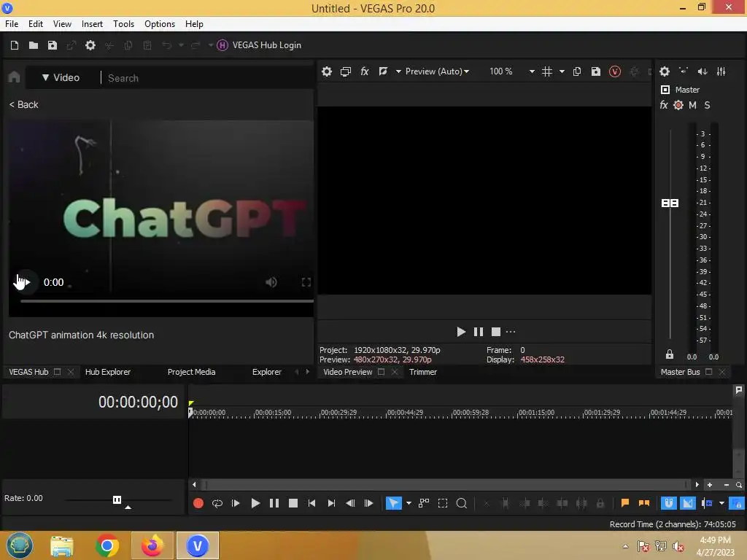Click the red V icon in the preview toolbar
The image size is (747, 560).
pos(615,71)
